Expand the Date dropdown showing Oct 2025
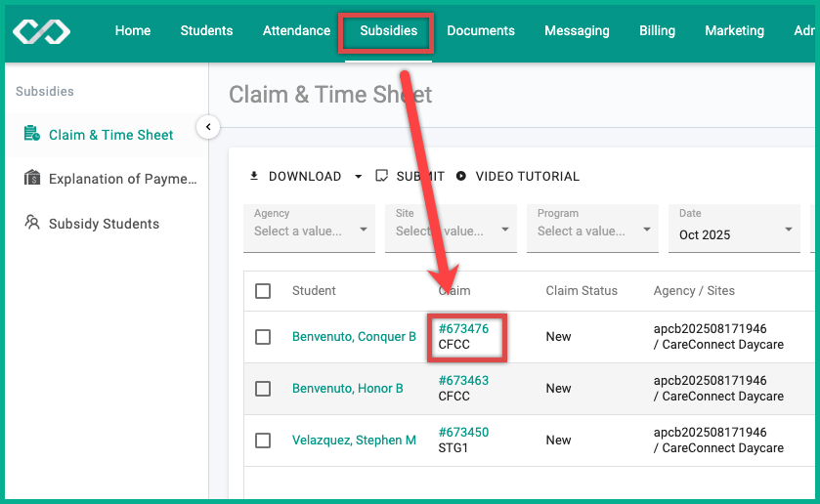This screenshot has width=820, height=504. 734,229
